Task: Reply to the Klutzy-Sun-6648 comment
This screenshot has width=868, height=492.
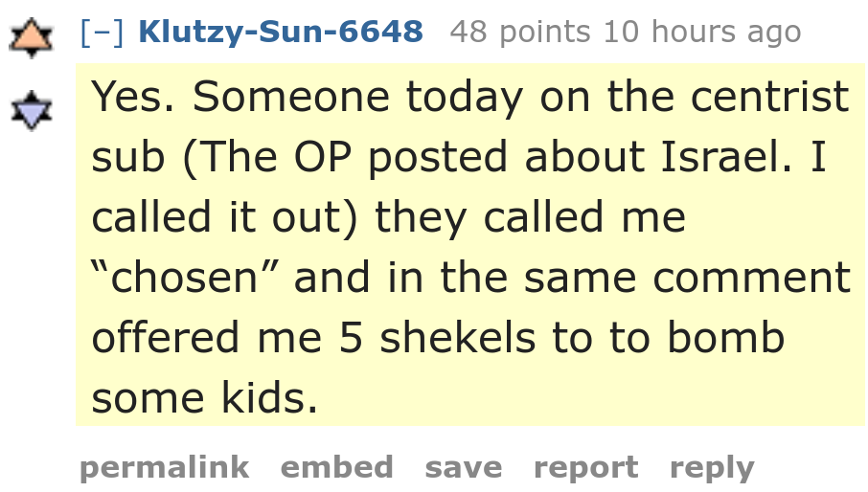Action: (x=712, y=468)
